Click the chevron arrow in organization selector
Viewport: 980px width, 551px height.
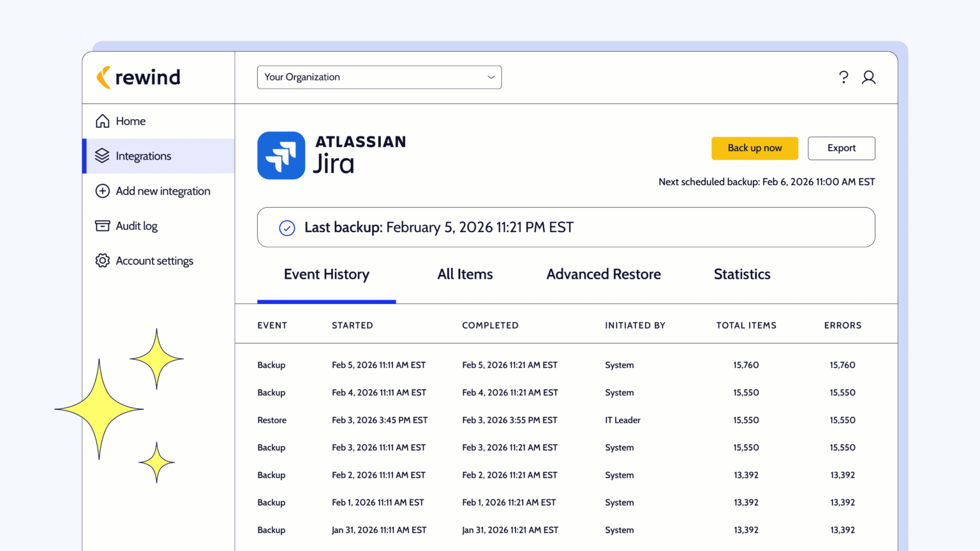tap(491, 77)
